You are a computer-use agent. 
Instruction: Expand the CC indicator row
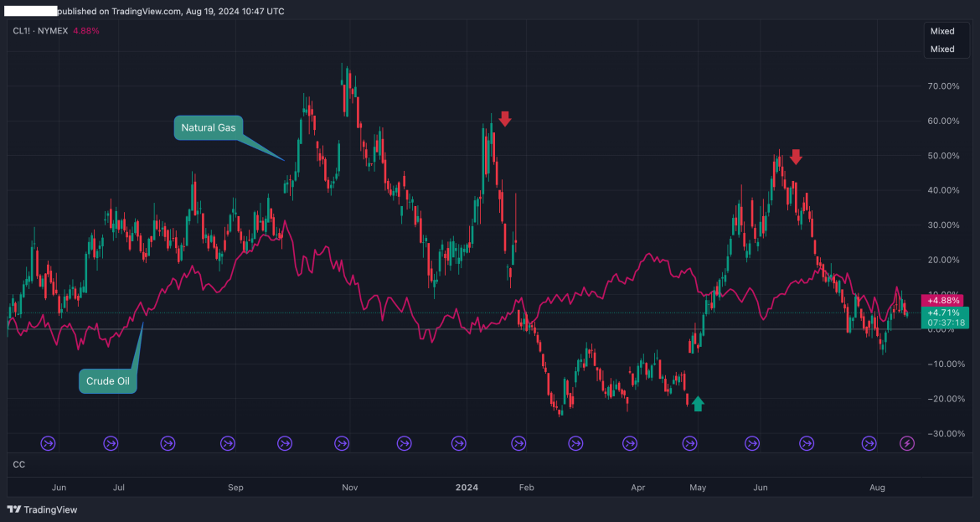tap(18, 464)
